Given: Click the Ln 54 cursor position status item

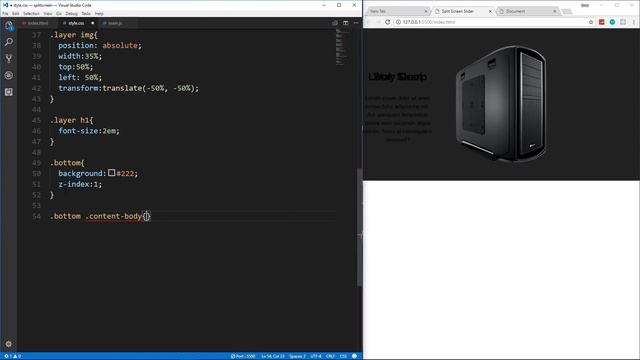Looking at the screenshot, I should [x=273, y=356].
